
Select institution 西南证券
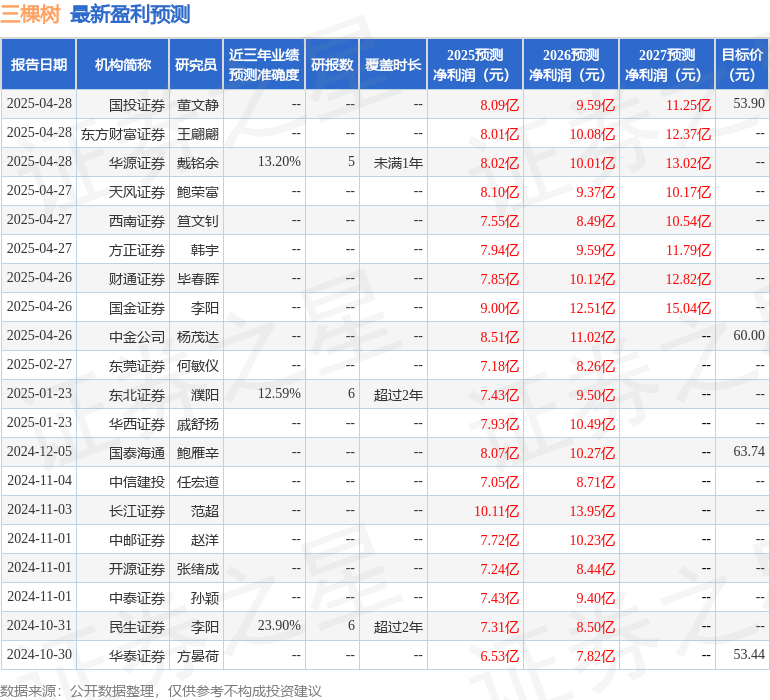(137, 221)
